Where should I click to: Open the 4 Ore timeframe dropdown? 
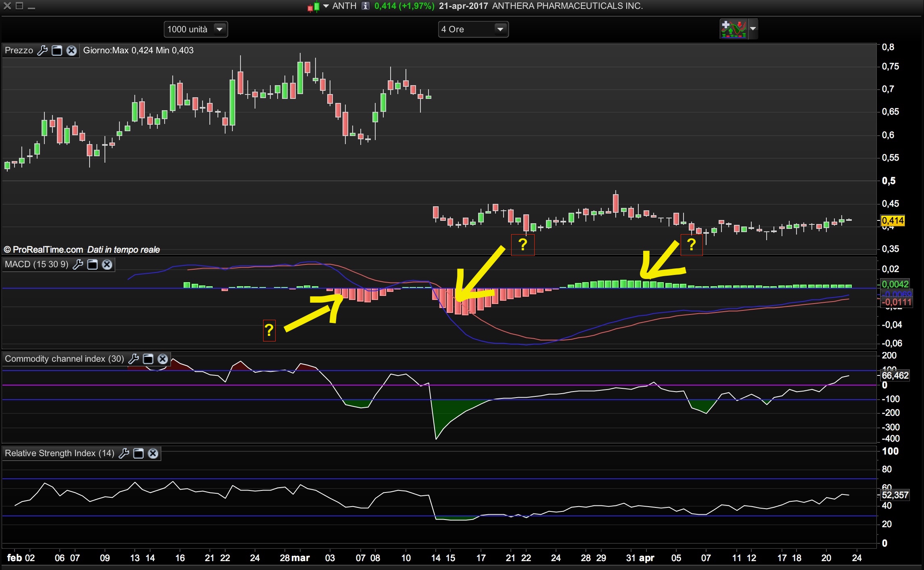pyautogui.click(x=500, y=29)
